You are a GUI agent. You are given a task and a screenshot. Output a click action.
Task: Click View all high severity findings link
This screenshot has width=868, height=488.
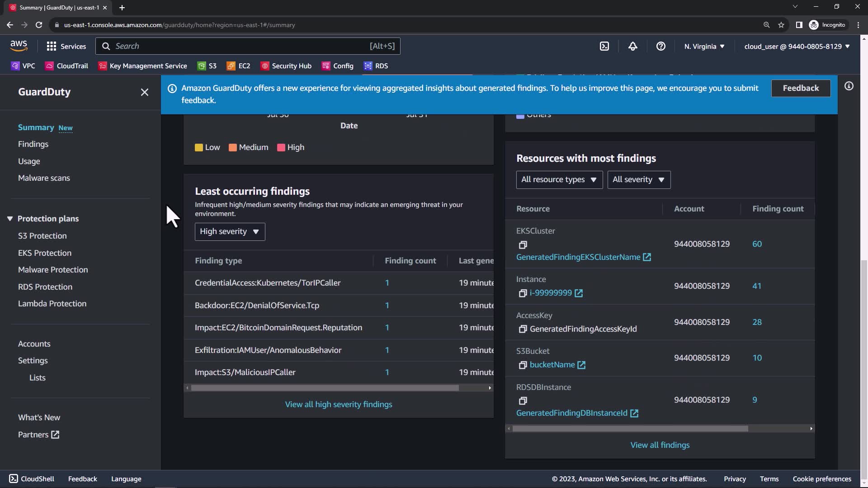click(338, 404)
